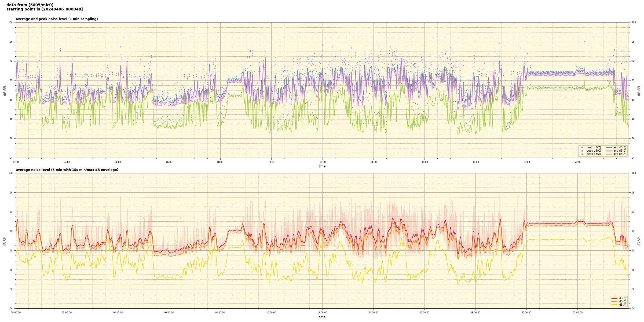Click left 'dB SPL' label of bottom chart
Screen dimensions: 644x322
5,241
